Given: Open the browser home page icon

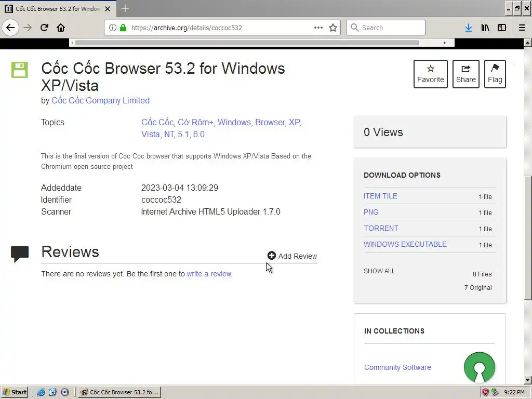Looking at the screenshot, I should click(x=61, y=28).
